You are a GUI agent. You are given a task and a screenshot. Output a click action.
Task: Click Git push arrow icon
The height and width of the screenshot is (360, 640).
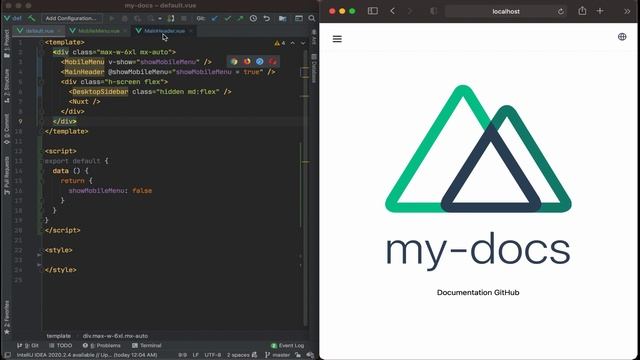pyautogui.click(x=240, y=18)
